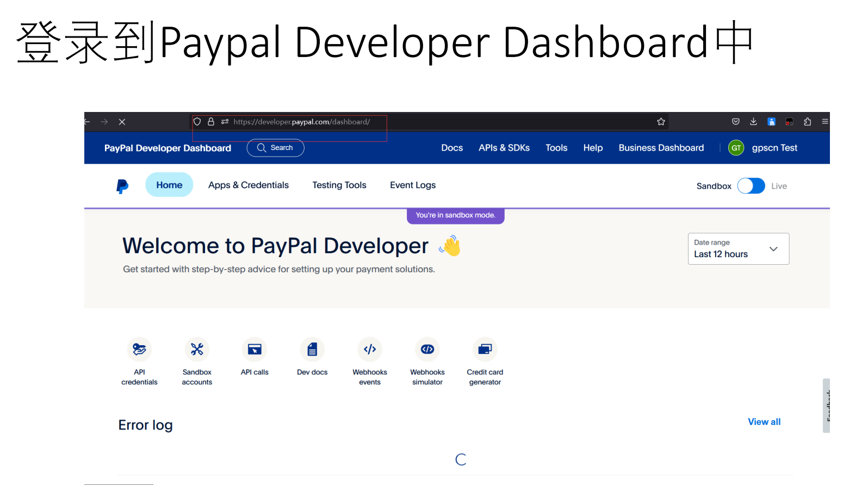Click the dark extension icon with red badge
This screenshot has height=493, width=868.
(x=789, y=122)
